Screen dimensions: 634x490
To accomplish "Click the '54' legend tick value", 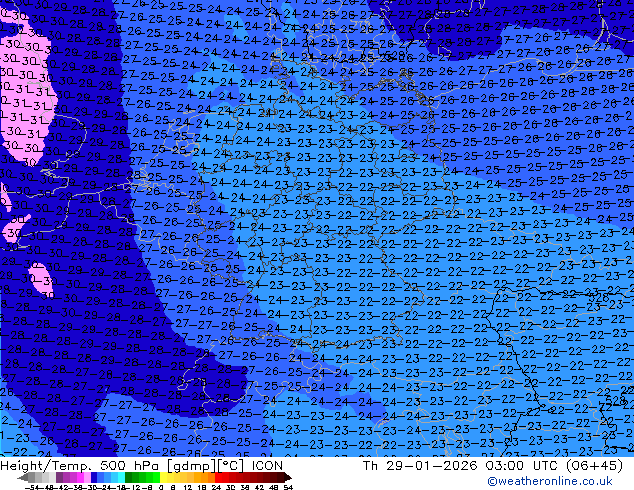I will (x=288, y=488).
